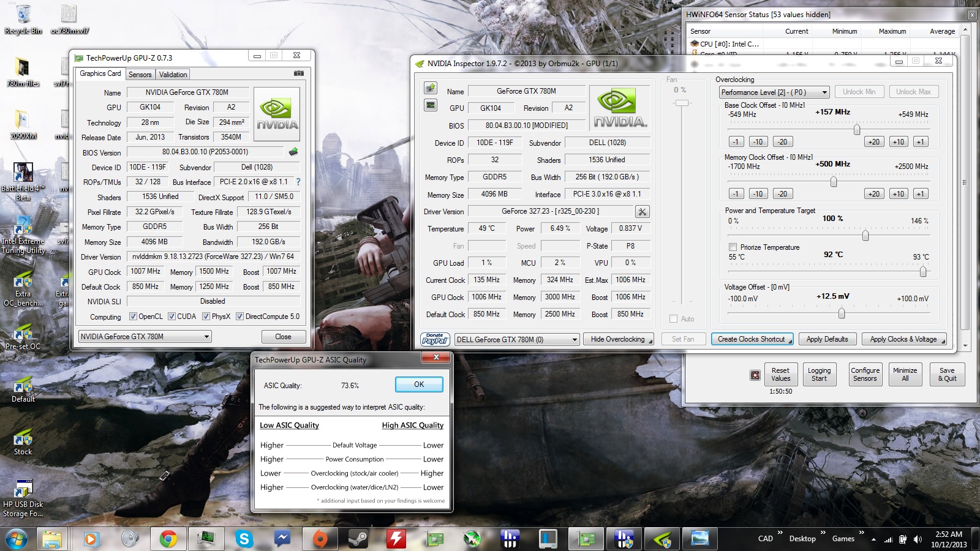Click base clock +20 step button
The image size is (980, 551).
[x=874, y=142]
